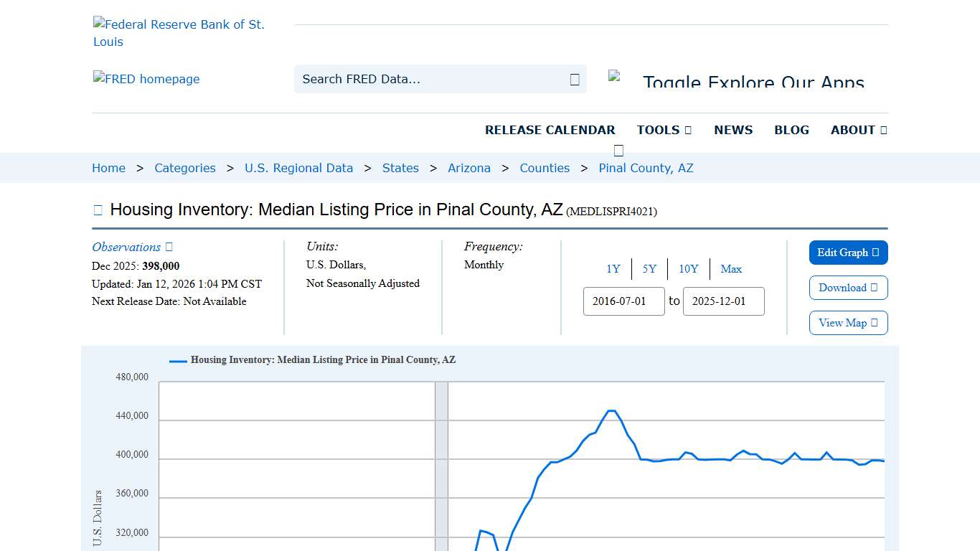Open the RELEASE CALENDAR menu
The image size is (980, 551).
click(550, 130)
